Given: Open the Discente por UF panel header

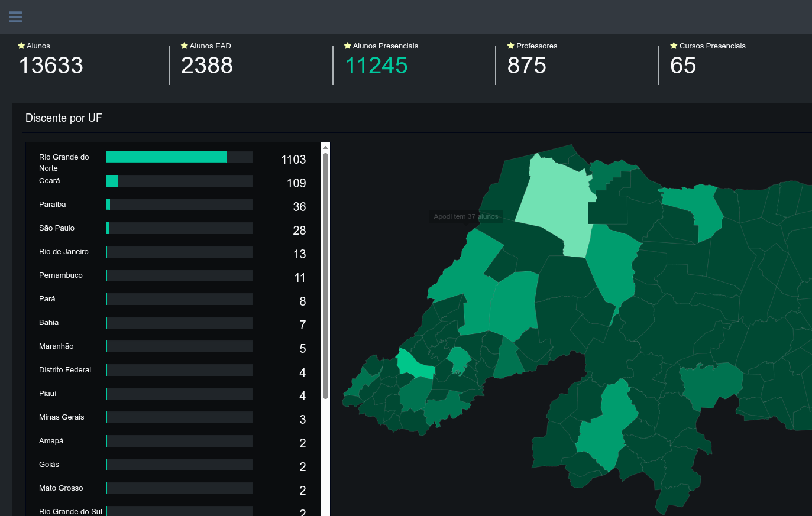Looking at the screenshot, I should point(63,118).
